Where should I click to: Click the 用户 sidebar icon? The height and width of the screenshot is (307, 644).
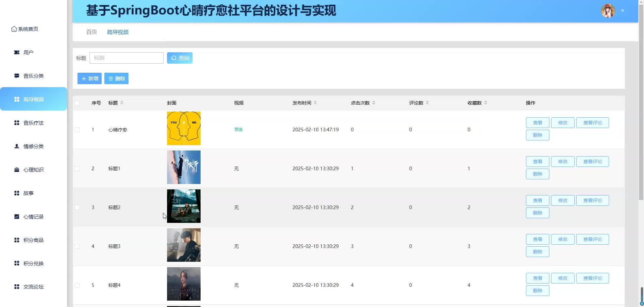(x=17, y=52)
